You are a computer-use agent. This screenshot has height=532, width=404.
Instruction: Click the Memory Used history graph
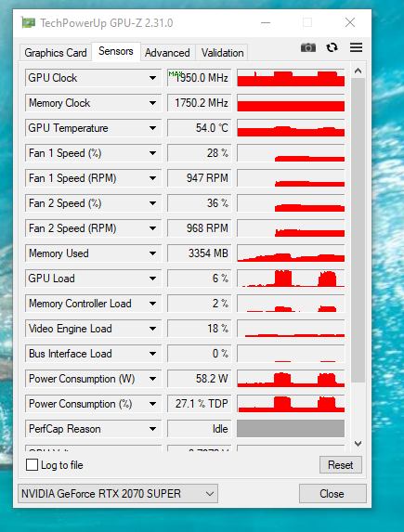pyautogui.click(x=291, y=253)
